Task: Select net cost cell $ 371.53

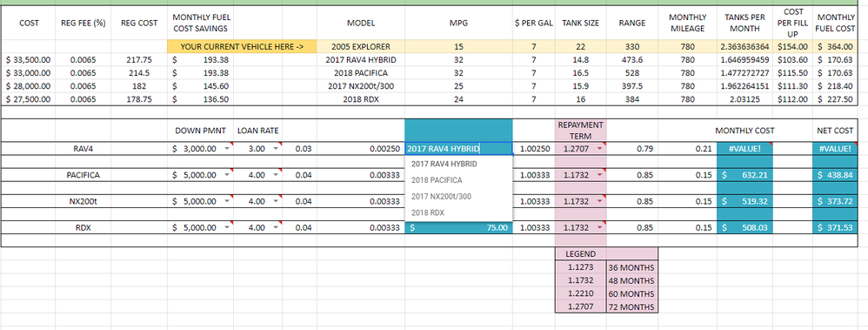Action: tap(835, 227)
